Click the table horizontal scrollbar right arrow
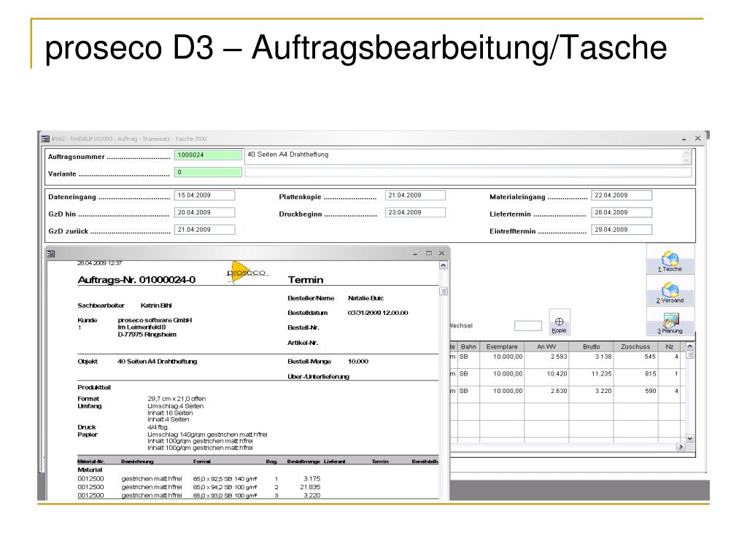Screen dimensions: 747x560 pos(681,447)
